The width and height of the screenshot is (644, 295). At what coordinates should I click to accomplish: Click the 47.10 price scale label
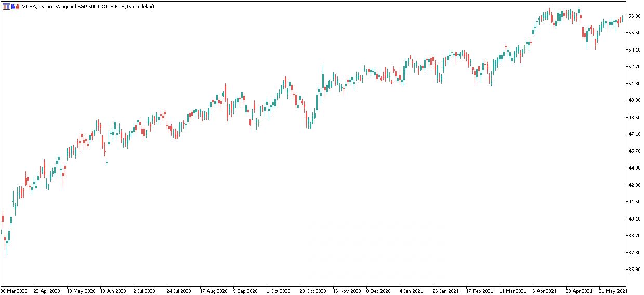click(634, 134)
